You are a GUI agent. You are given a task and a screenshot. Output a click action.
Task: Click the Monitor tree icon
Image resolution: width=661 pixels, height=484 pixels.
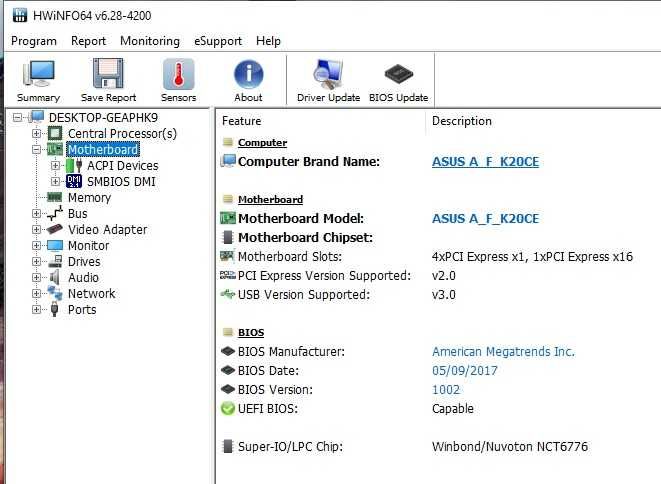(x=55, y=245)
